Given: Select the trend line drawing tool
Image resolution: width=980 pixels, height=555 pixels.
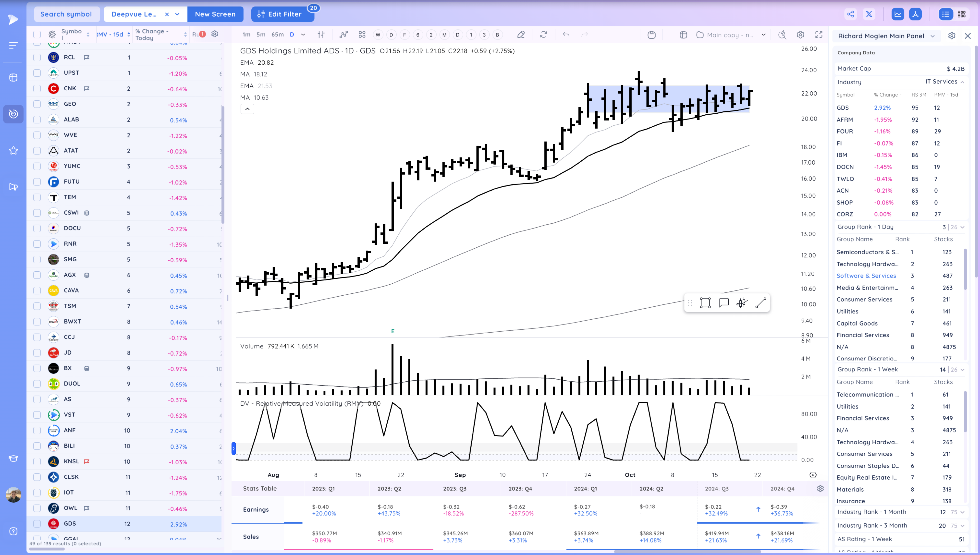Looking at the screenshot, I should coord(760,303).
